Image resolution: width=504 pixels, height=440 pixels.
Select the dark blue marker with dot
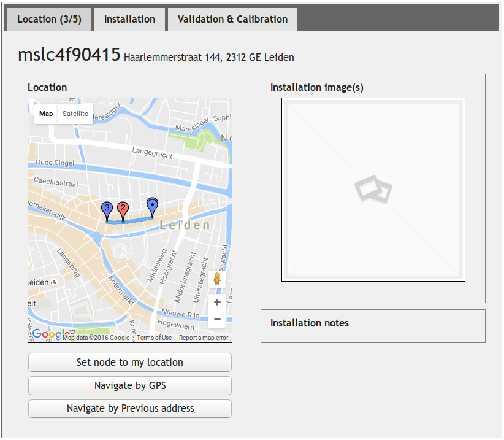(x=152, y=206)
